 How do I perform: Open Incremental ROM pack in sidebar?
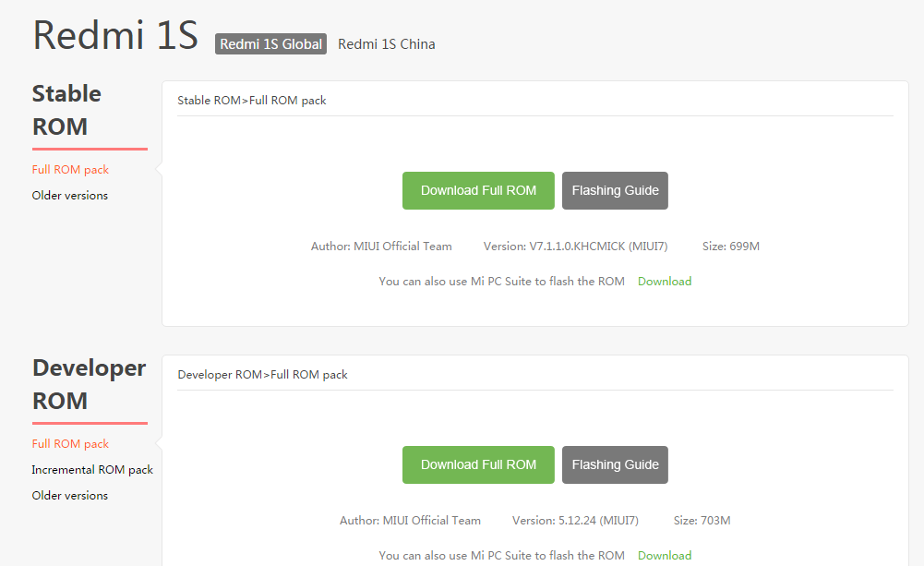coord(92,470)
